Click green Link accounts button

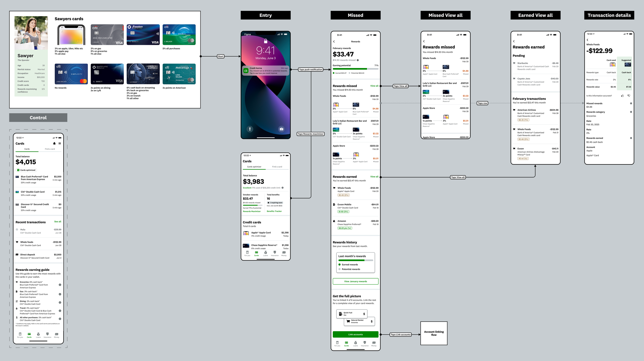(355, 334)
